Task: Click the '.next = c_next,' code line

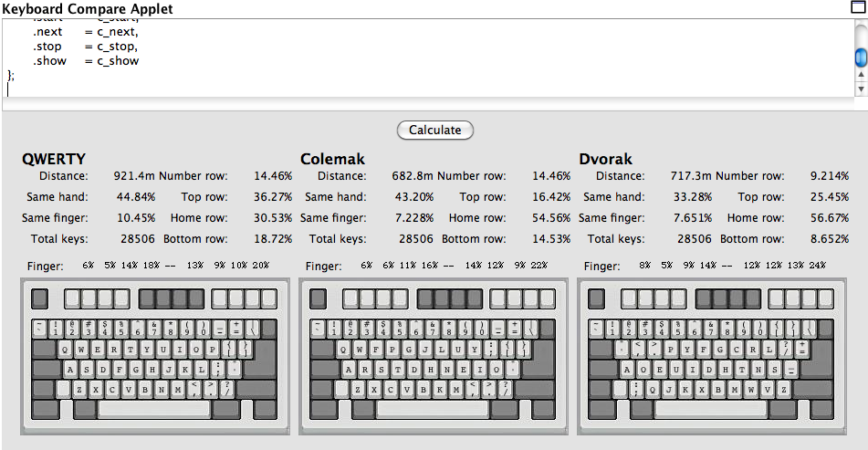Action: coord(85,32)
